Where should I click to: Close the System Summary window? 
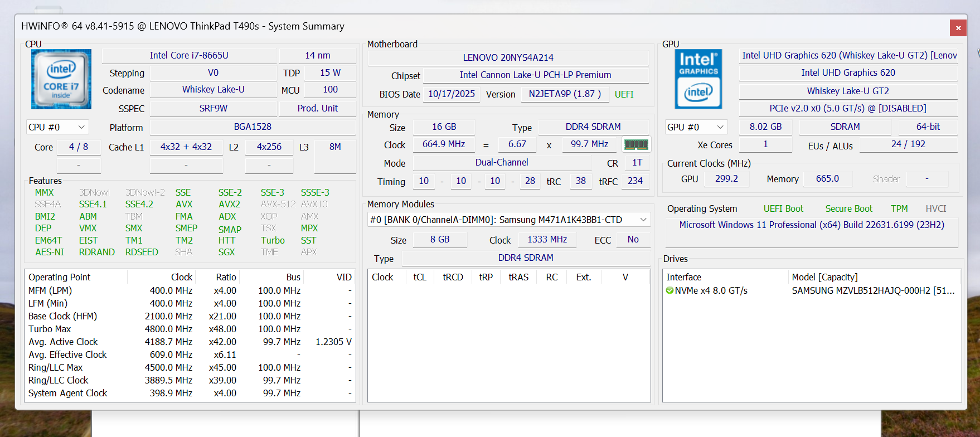pyautogui.click(x=958, y=28)
